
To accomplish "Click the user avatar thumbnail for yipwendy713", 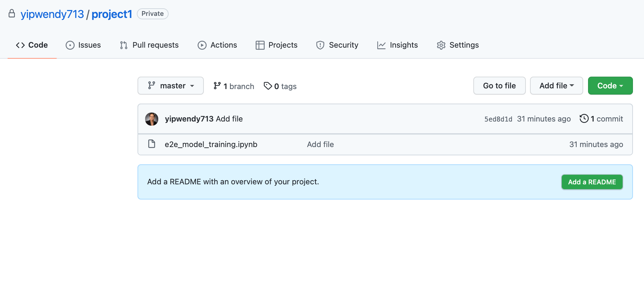I will (x=152, y=119).
